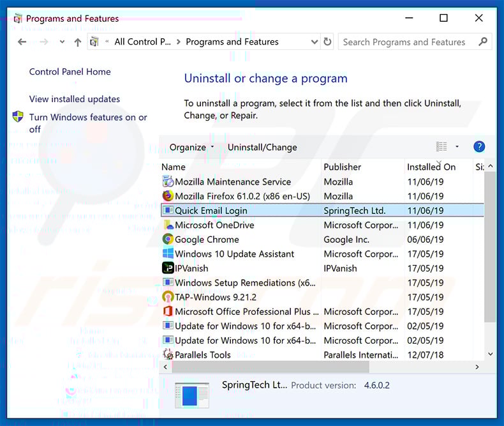Image resolution: width=504 pixels, height=426 pixels.
Task: Select Google Chrome entry
Action: (x=207, y=240)
